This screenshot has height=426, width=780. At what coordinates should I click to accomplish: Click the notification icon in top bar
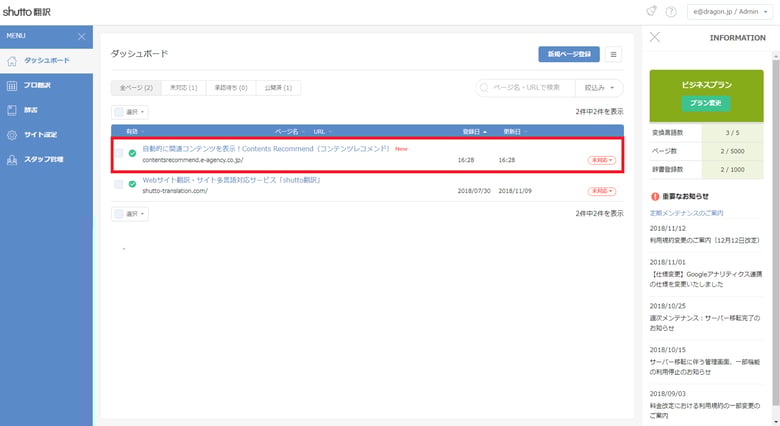pos(651,11)
